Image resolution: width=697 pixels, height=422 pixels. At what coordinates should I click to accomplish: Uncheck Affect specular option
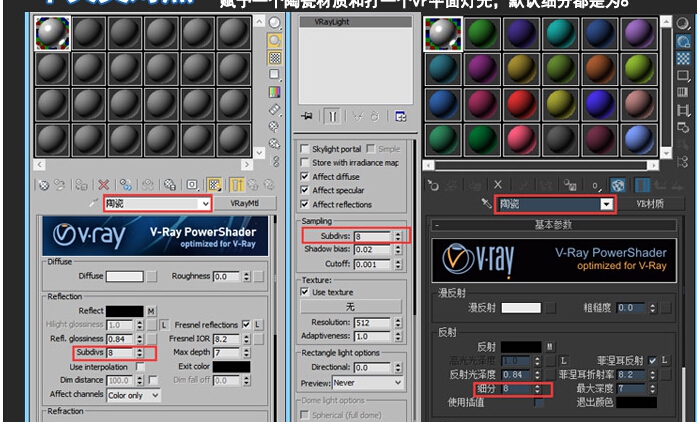305,190
